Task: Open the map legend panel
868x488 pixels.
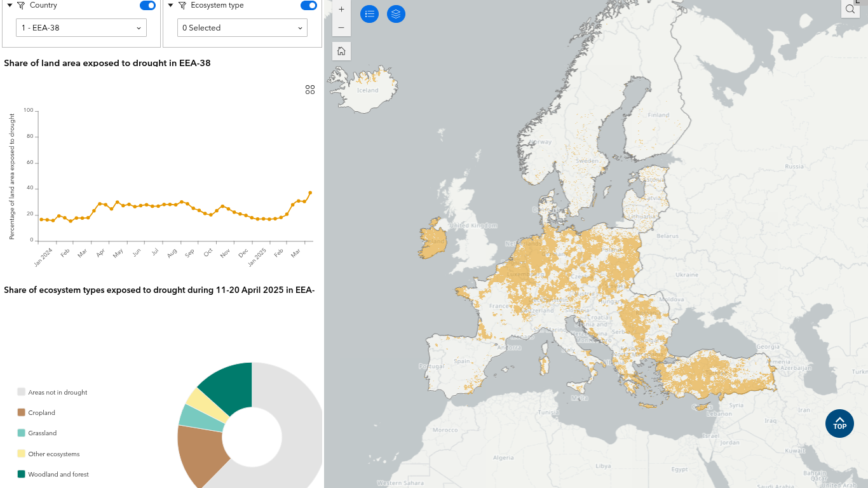Action: tap(369, 14)
